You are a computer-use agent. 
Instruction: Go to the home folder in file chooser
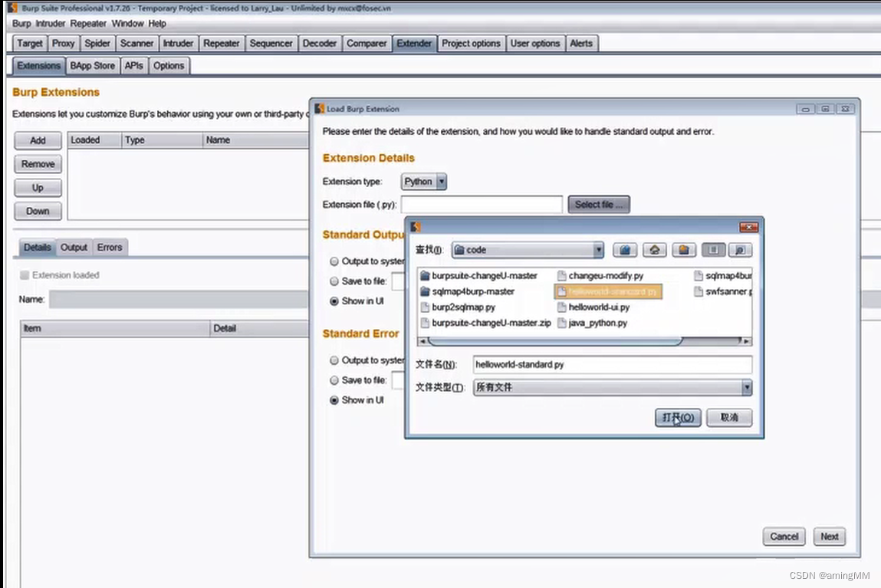pos(655,250)
